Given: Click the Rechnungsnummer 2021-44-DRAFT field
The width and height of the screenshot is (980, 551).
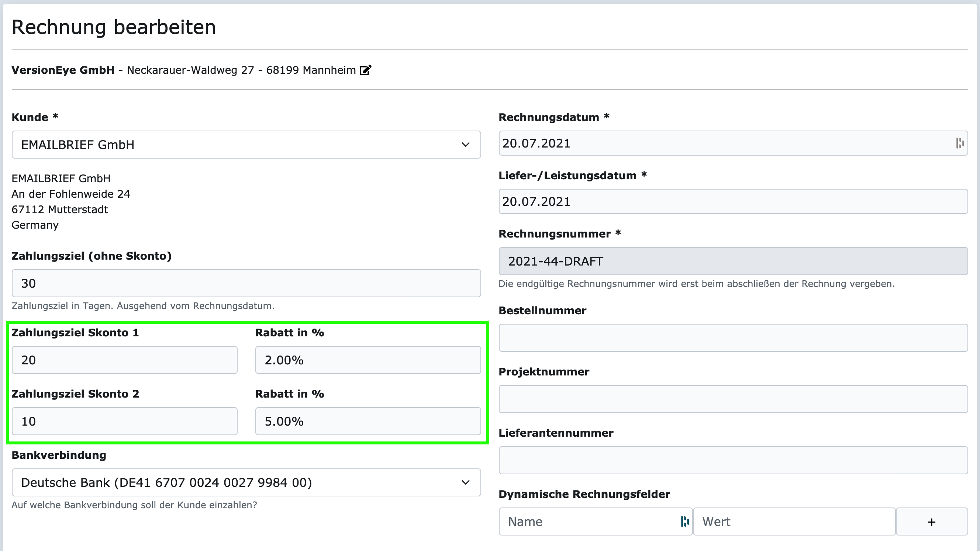Looking at the screenshot, I should pos(733,261).
